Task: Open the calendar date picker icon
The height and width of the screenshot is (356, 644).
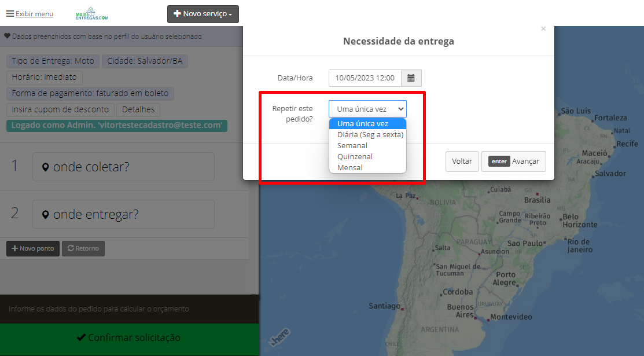Action: point(411,78)
